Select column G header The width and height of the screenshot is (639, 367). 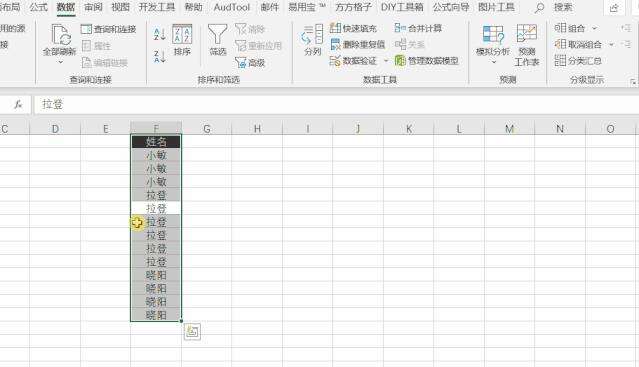207,129
